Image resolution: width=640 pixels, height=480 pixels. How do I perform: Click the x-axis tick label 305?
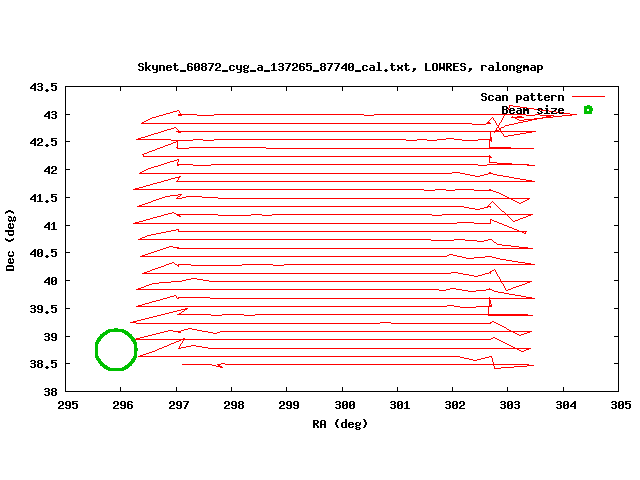621,405
